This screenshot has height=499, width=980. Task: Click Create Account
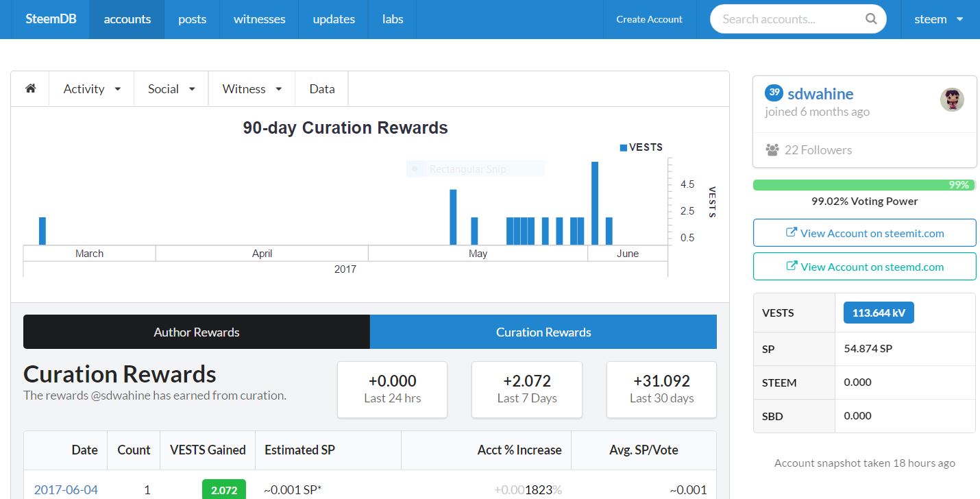coord(649,19)
